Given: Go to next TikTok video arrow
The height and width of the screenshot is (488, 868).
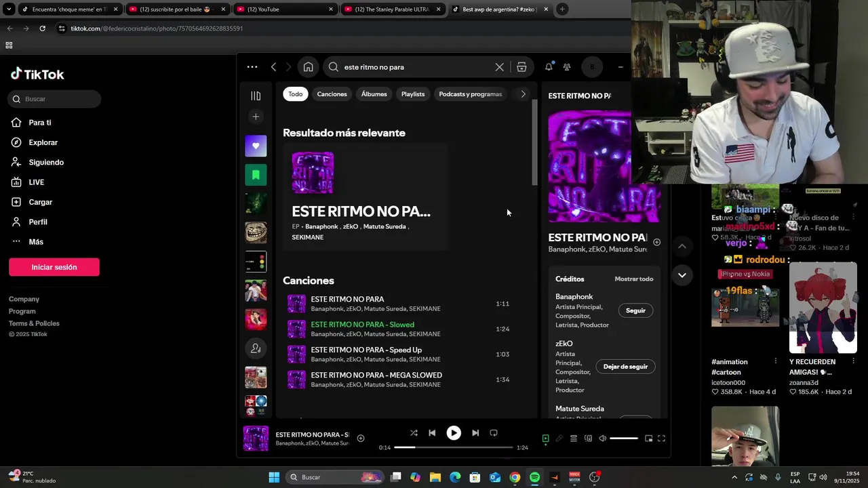Looking at the screenshot, I should click(x=682, y=275).
